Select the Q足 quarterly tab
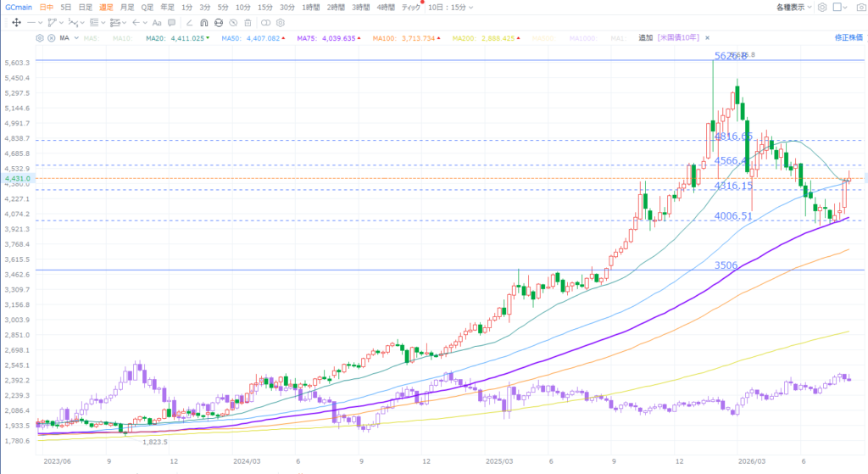 point(147,7)
